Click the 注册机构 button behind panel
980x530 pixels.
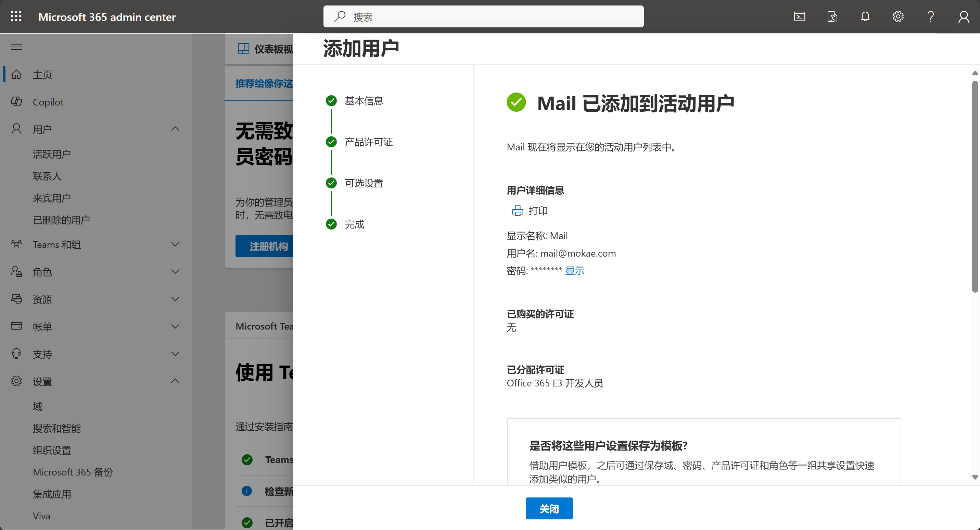click(264, 246)
